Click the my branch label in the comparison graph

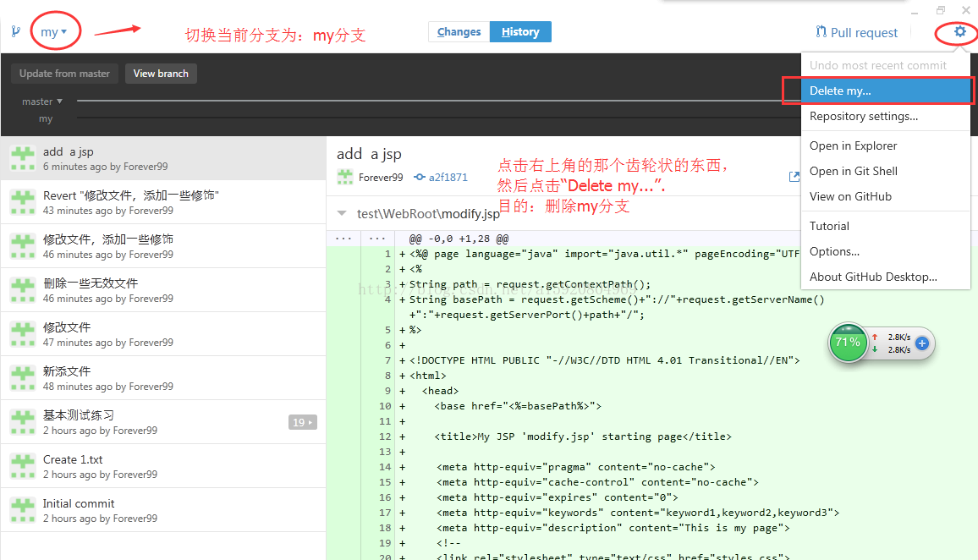[x=46, y=118]
